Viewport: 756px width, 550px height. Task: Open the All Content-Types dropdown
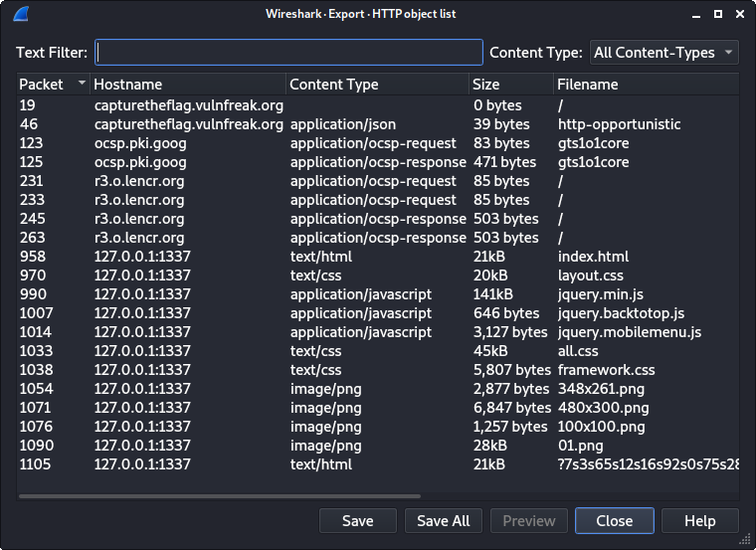663,52
